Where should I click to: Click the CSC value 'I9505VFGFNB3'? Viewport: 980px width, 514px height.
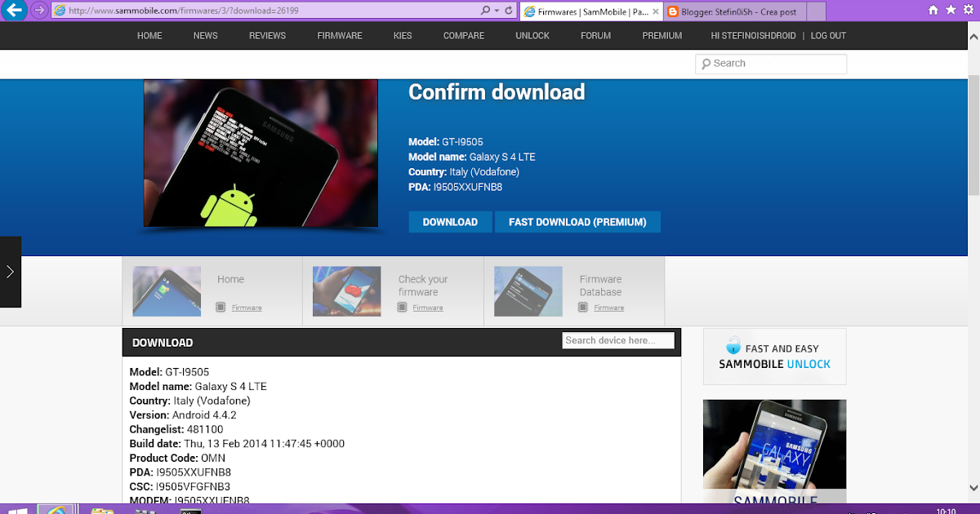[193, 486]
